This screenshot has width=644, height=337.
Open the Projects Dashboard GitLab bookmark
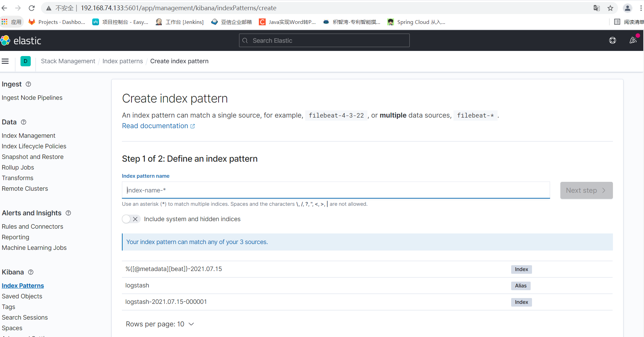point(57,22)
